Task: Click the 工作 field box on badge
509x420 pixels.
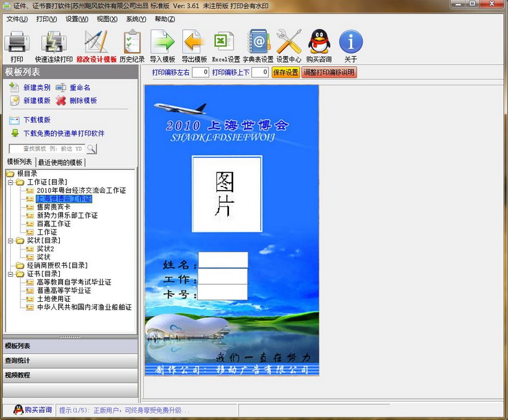Action: click(x=223, y=277)
